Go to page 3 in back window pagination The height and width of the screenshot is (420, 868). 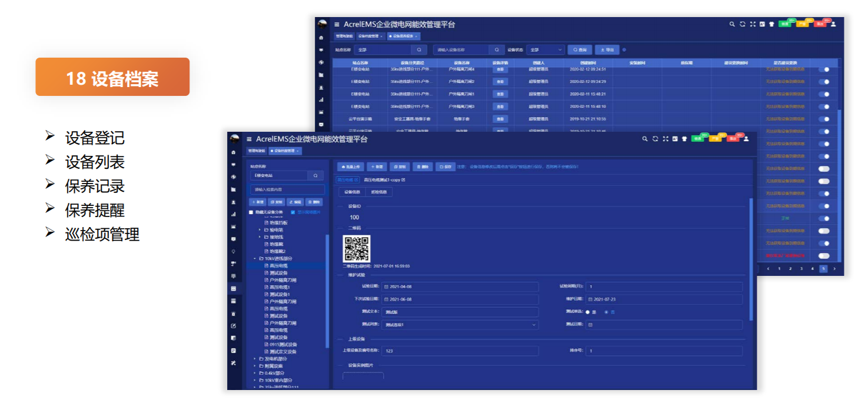point(802,268)
